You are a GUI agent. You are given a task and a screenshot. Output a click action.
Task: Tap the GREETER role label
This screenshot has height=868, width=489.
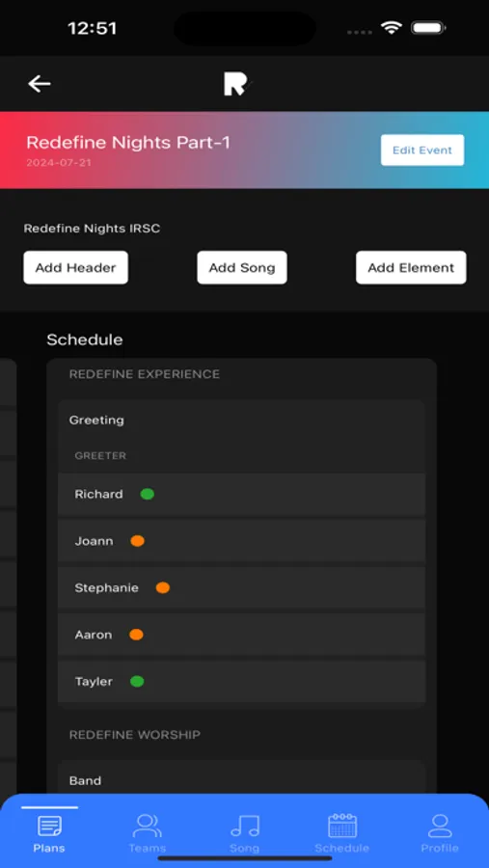click(x=101, y=455)
